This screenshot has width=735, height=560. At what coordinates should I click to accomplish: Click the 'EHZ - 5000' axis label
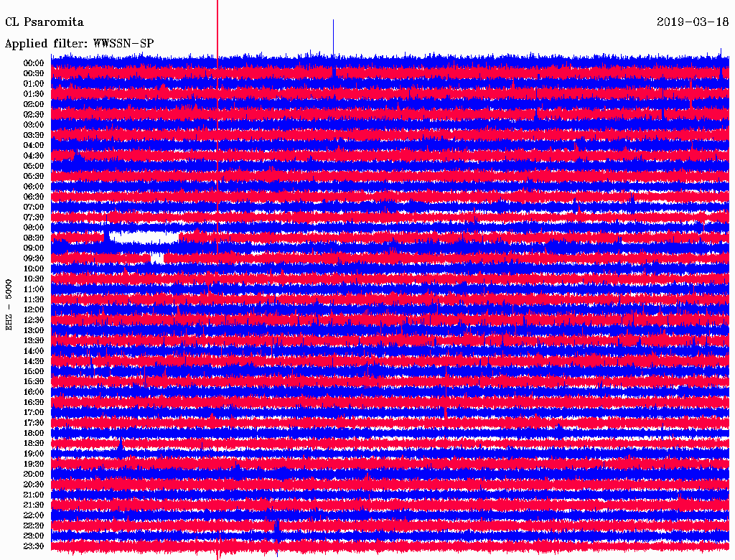pos(9,305)
